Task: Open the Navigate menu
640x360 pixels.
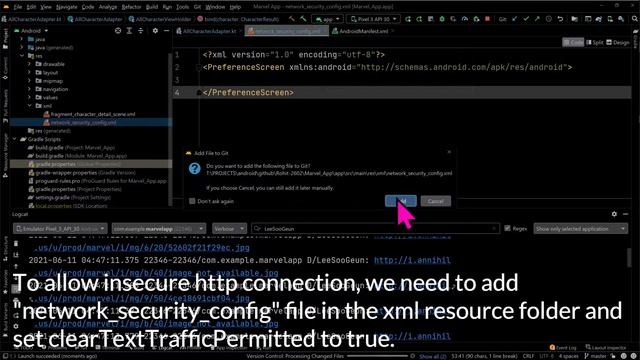Action: [66, 7]
